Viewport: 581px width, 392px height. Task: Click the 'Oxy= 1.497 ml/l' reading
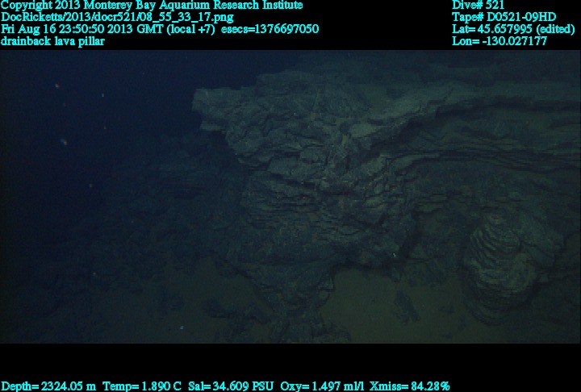pos(322,386)
